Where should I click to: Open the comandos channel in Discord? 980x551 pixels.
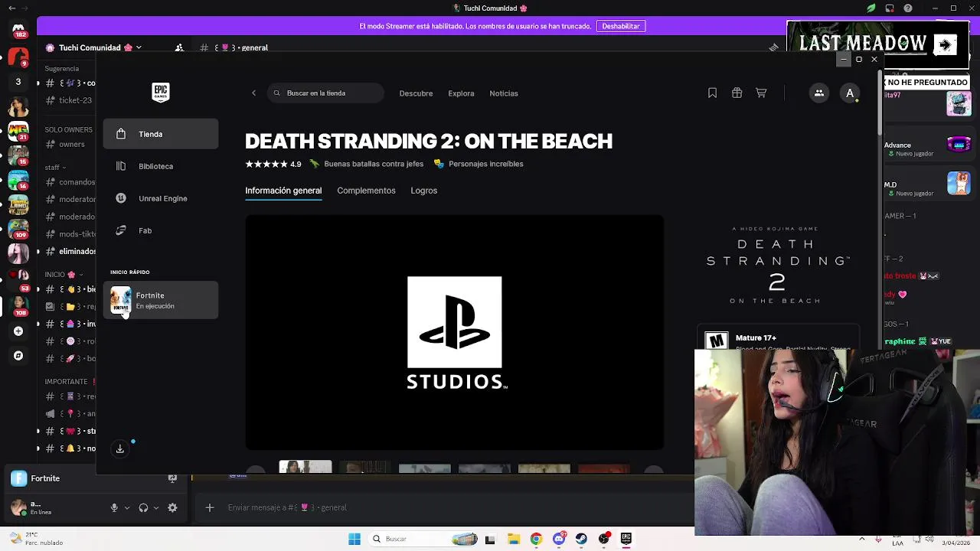click(x=70, y=182)
